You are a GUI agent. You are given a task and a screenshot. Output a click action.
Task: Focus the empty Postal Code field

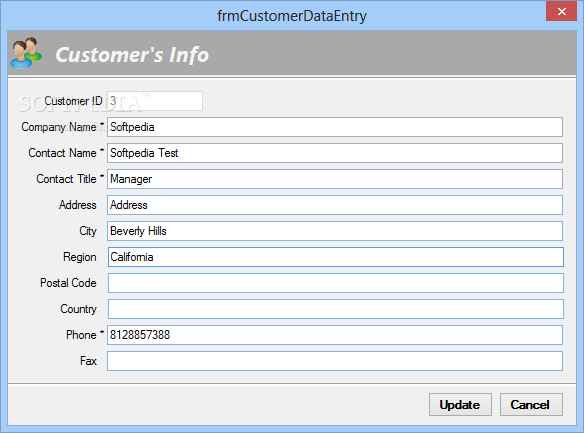[336, 283]
